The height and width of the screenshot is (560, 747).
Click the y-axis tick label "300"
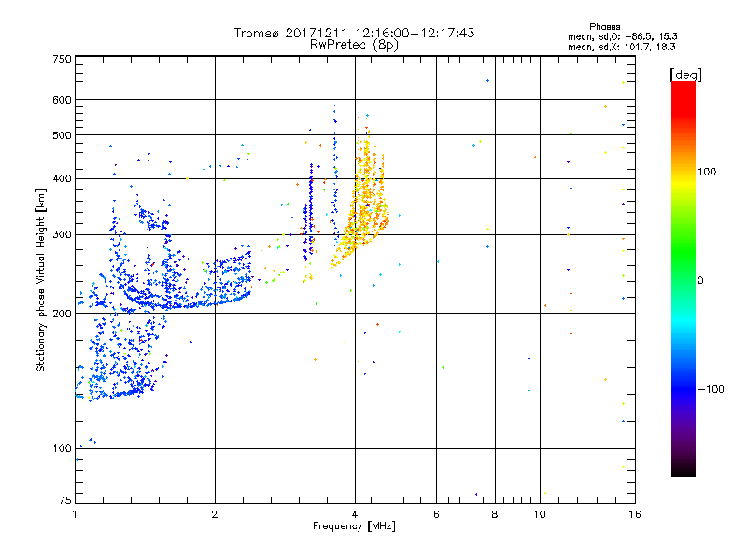[63, 235]
